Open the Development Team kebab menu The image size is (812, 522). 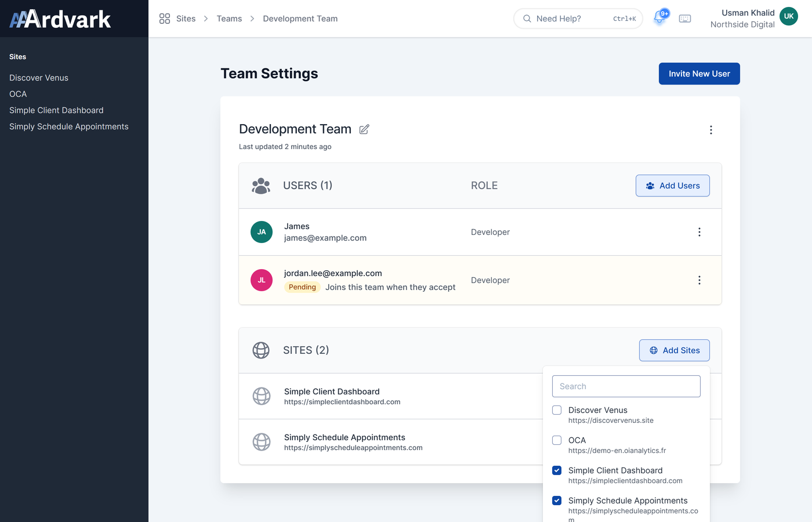click(711, 130)
